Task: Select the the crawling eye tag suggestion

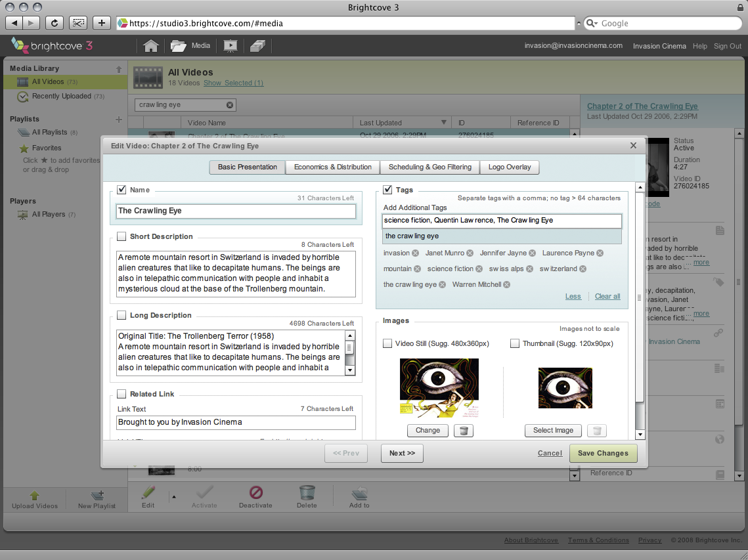Action: point(502,236)
